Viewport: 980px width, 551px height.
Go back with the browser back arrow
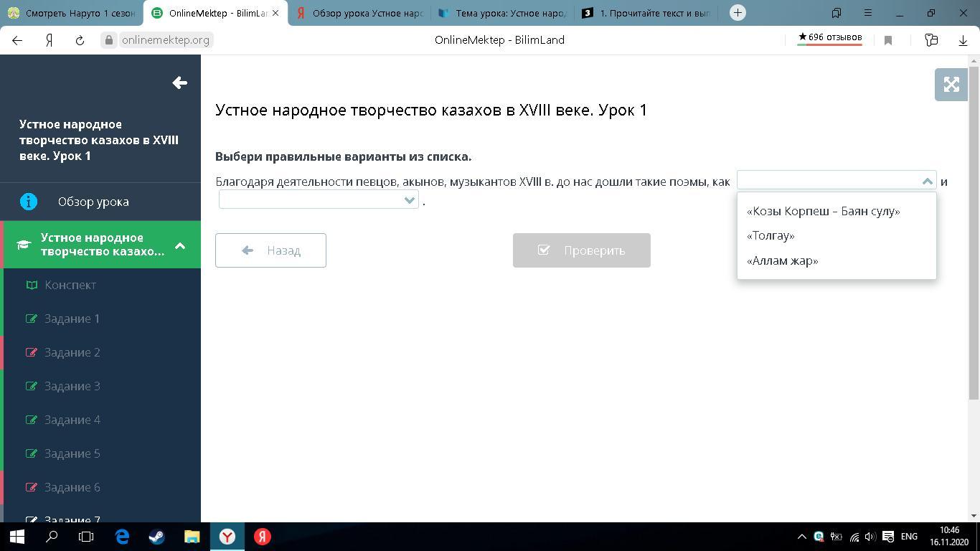tap(17, 40)
